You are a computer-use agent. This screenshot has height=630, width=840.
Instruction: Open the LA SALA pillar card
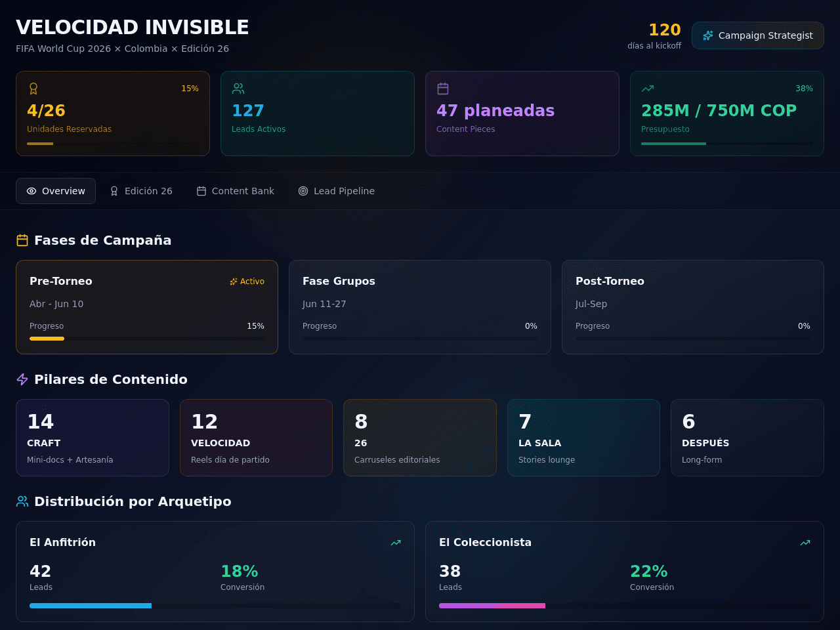pos(583,438)
